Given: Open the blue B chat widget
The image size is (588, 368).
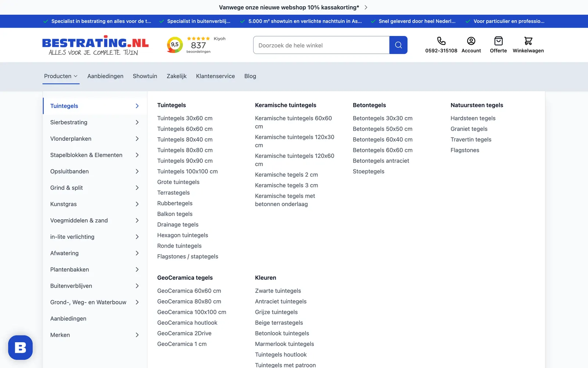Looking at the screenshot, I should (x=21, y=347).
